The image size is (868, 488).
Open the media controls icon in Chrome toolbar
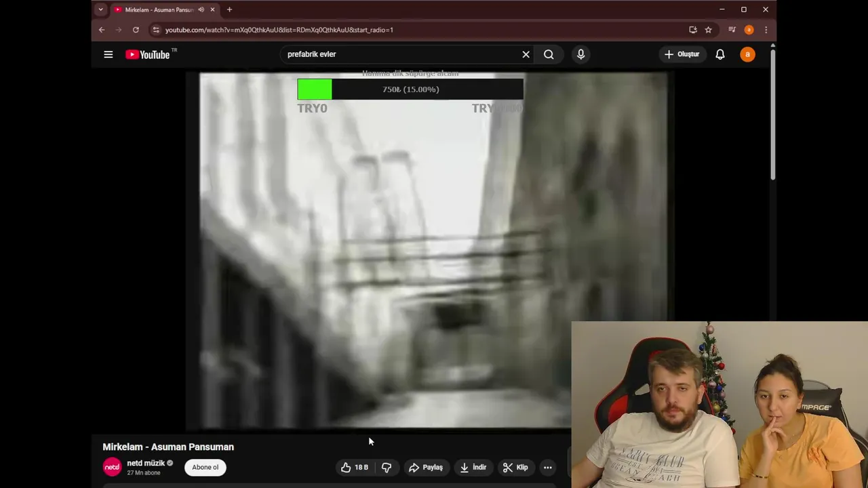coord(732,30)
